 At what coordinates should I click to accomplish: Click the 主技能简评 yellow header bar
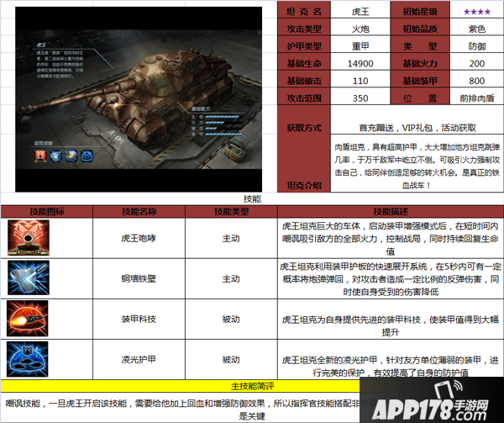pyautogui.click(x=251, y=386)
